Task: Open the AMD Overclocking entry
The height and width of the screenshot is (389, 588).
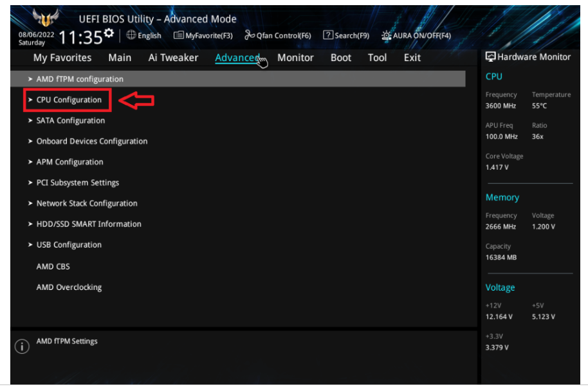Action: tap(69, 287)
